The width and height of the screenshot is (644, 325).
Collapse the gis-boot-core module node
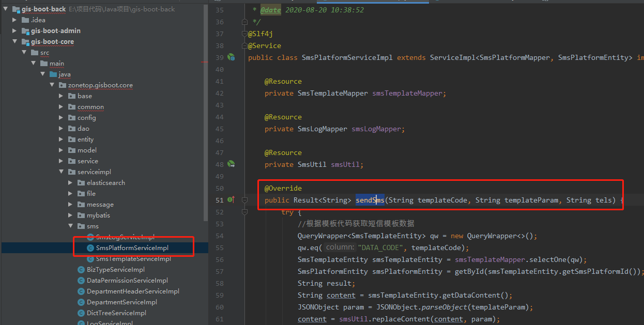14,42
